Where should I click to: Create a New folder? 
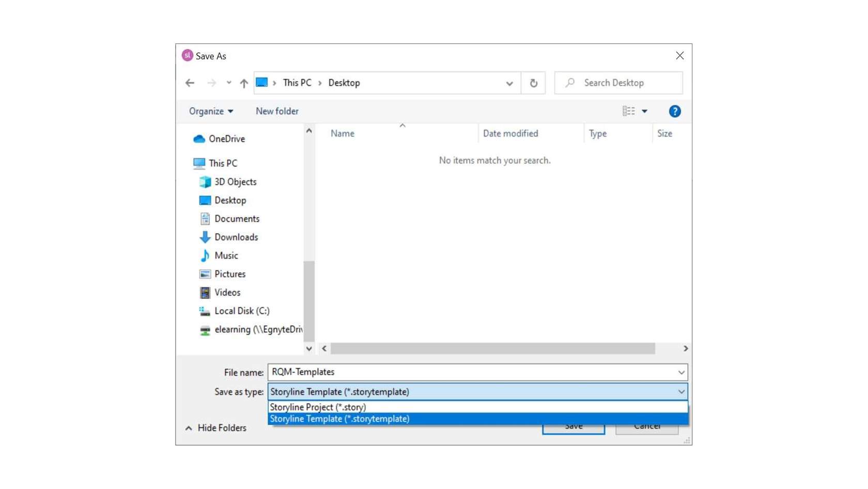pyautogui.click(x=277, y=111)
